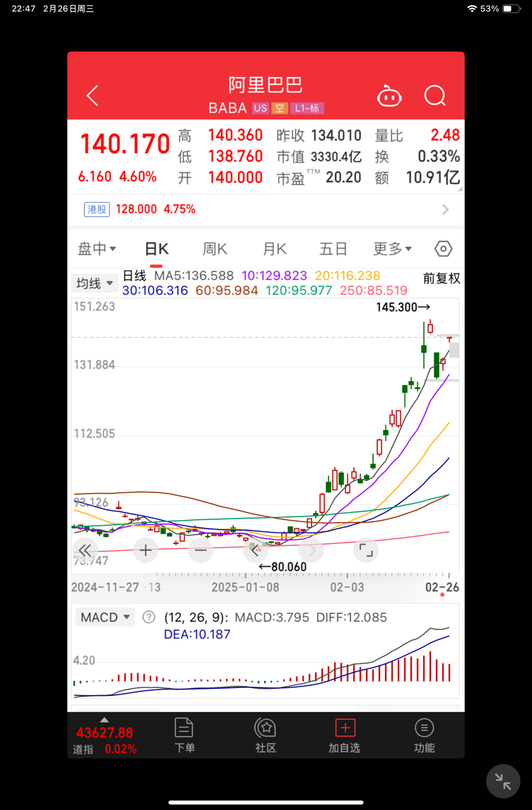
Task: Open 盘中 session dropdown
Action: [97, 249]
